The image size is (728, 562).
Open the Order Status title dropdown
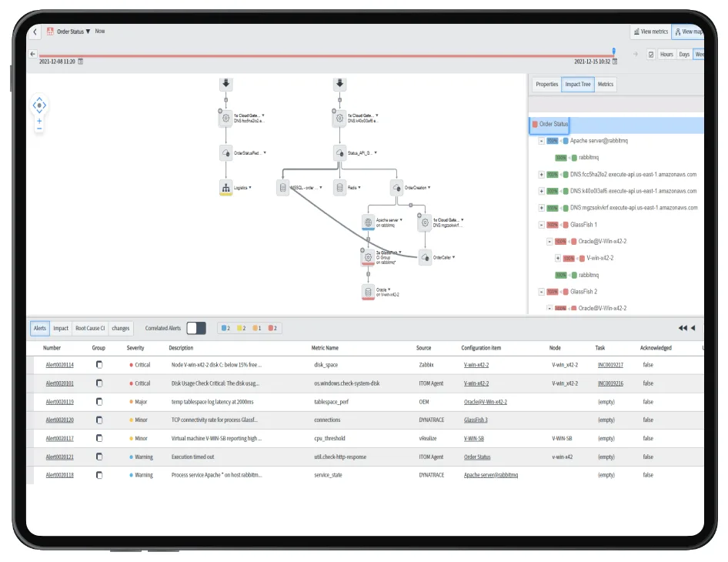88,32
